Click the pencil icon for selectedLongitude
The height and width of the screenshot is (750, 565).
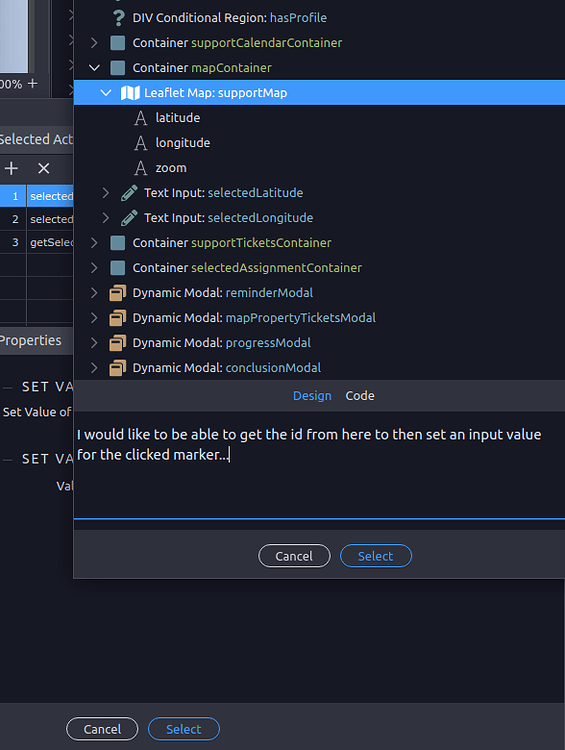(x=129, y=218)
